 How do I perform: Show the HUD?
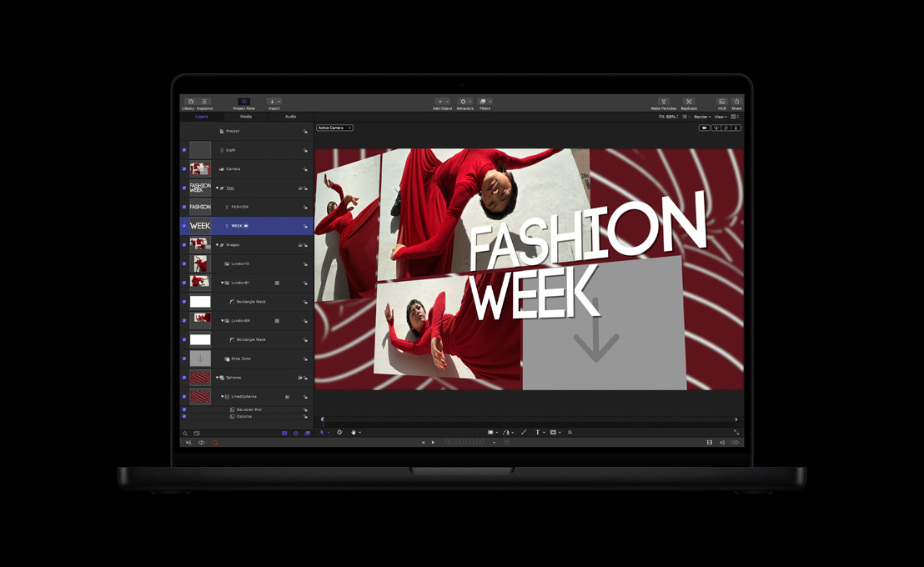coord(722,102)
